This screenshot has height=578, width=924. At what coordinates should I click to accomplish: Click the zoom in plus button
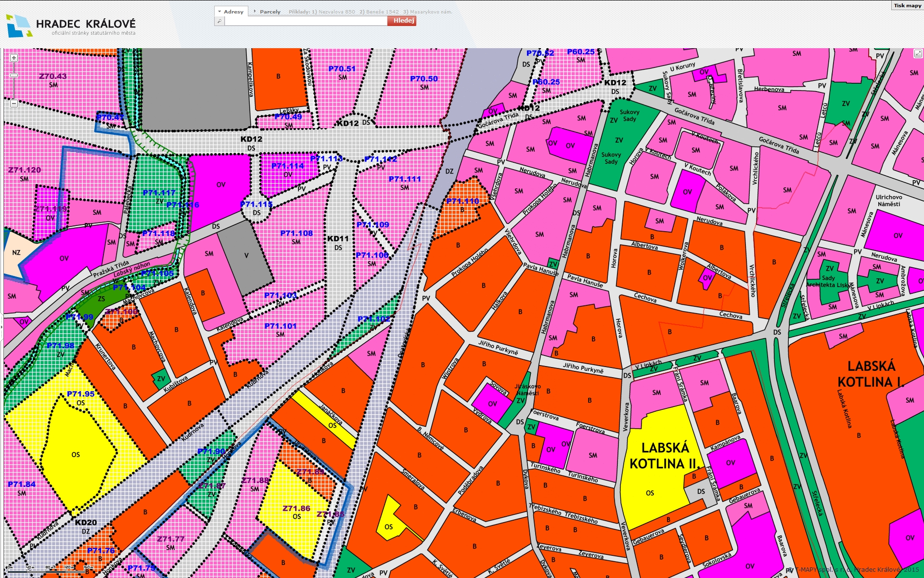click(x=14, y=58)
